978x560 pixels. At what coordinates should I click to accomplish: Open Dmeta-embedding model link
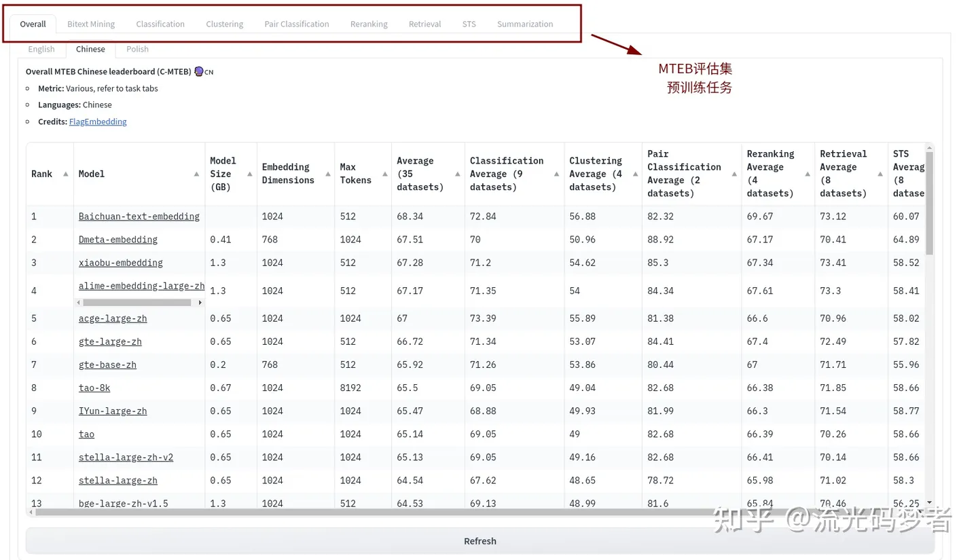[x=118, y=240]
